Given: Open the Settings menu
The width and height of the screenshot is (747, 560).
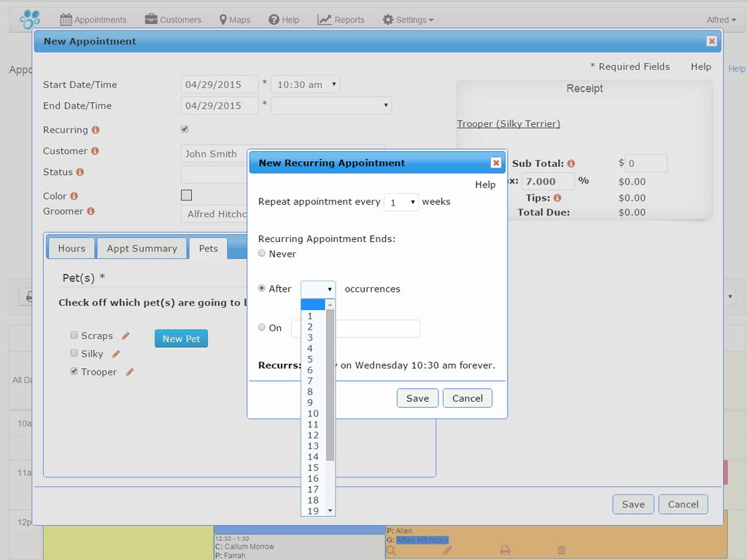Looking at the screenshot, I should [x=408, y=20].
